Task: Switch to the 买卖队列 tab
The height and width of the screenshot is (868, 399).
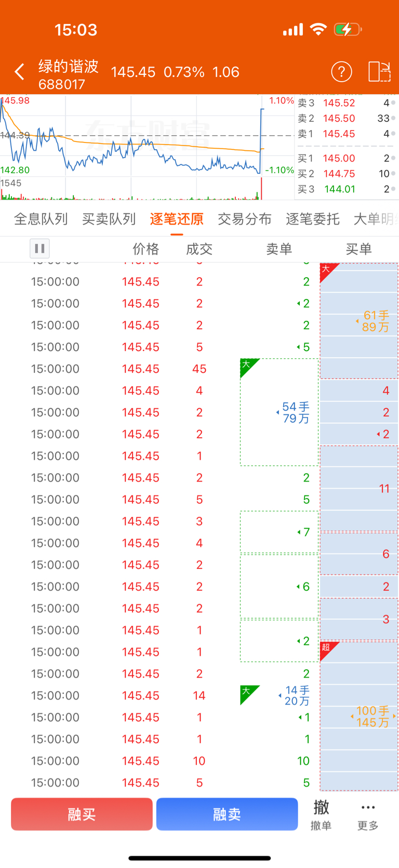Action: (109, 219)
